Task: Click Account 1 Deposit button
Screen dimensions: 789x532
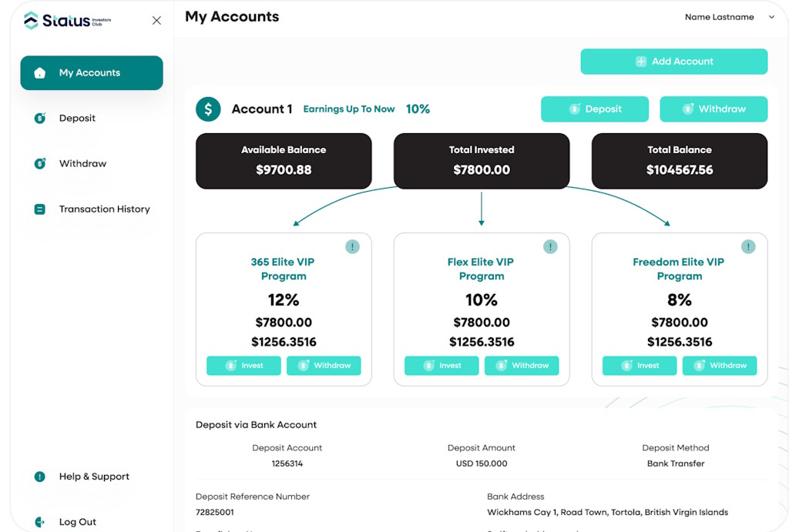Action: click(x=595, y=109)
